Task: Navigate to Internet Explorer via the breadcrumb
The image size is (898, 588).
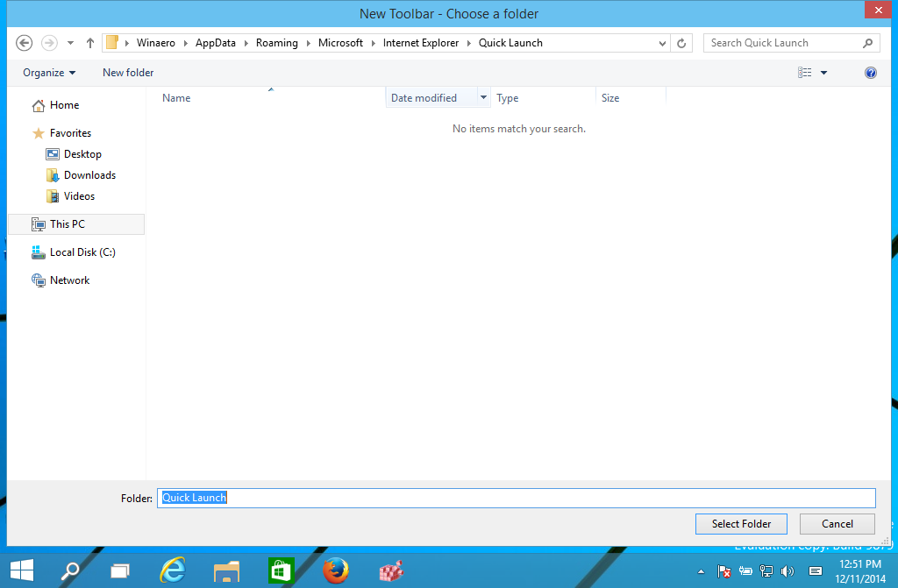Action: tap(421, 42)
